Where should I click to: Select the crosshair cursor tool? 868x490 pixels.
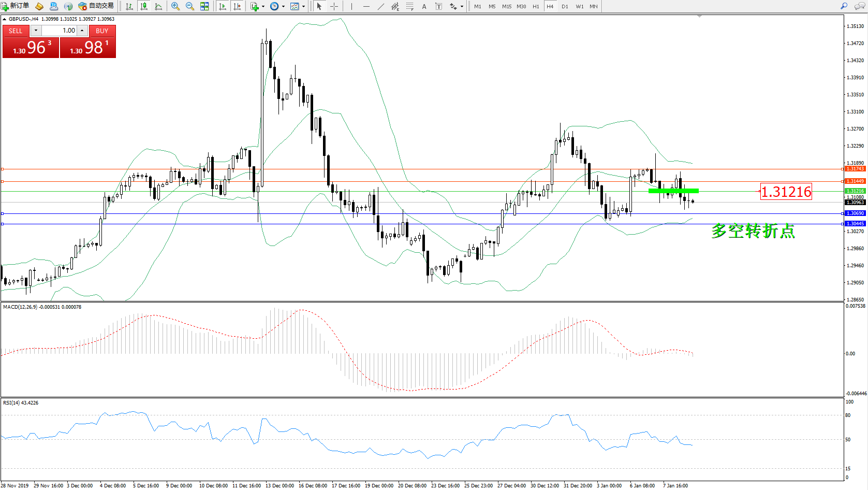tap(334, 6)
